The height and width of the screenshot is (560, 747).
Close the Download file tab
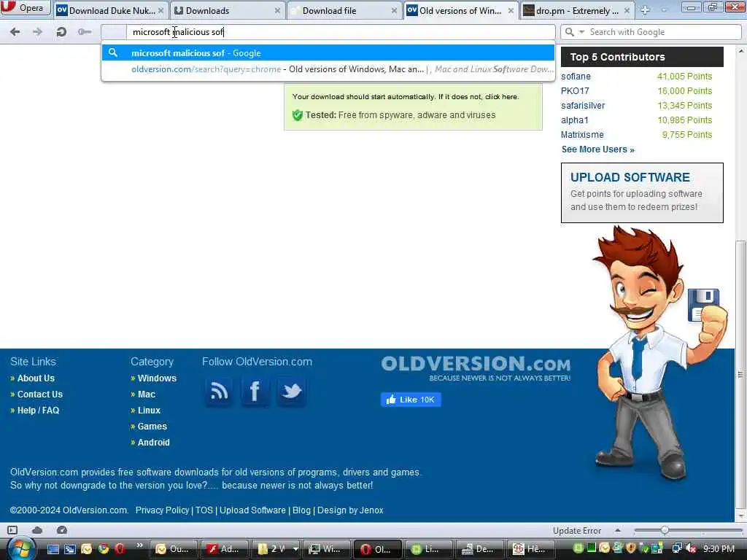394,10
